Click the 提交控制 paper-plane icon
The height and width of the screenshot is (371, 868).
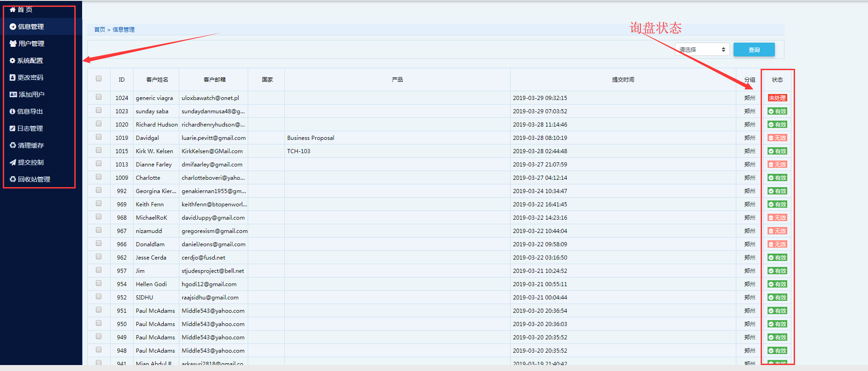click(13, 162)
